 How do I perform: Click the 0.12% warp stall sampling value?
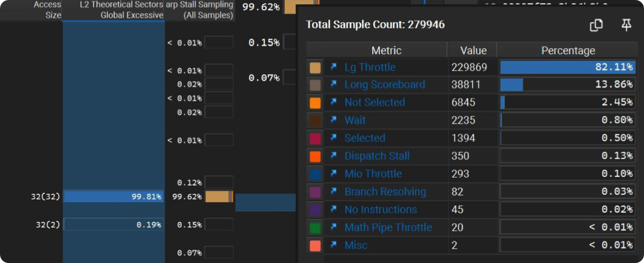[189, 182]
